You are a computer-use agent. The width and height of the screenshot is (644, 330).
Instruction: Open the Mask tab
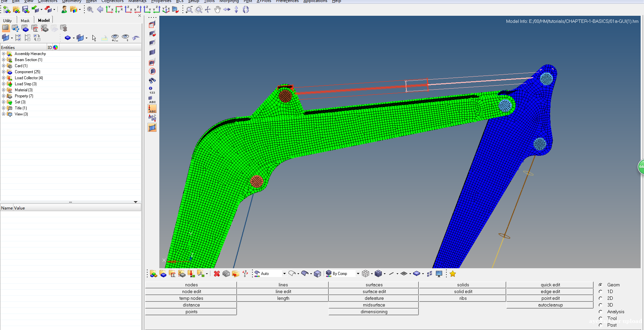pos(25,20)
